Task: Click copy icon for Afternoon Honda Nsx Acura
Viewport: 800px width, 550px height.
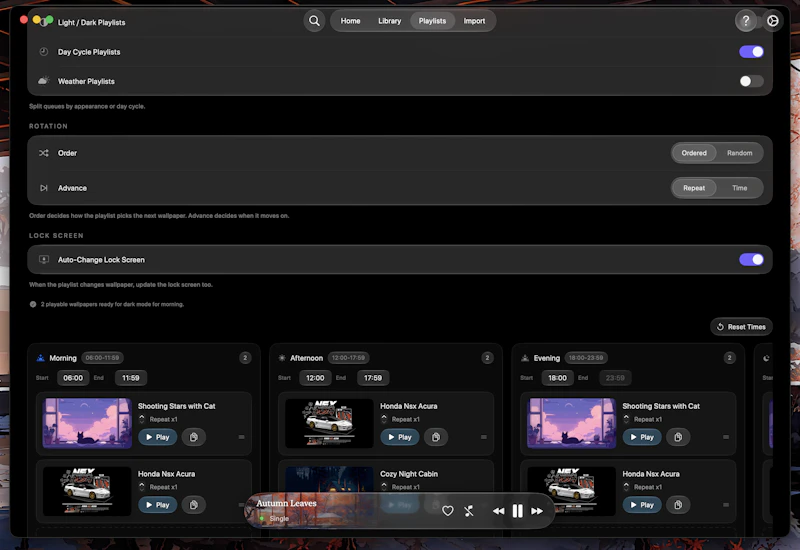Action: (x=436, y=437)
